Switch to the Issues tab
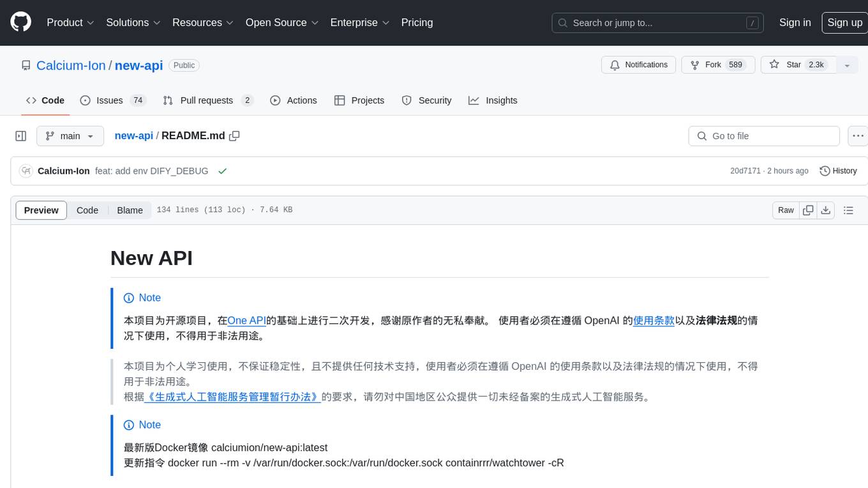Viewport: 868px width, 488px height. coord(113,100)
